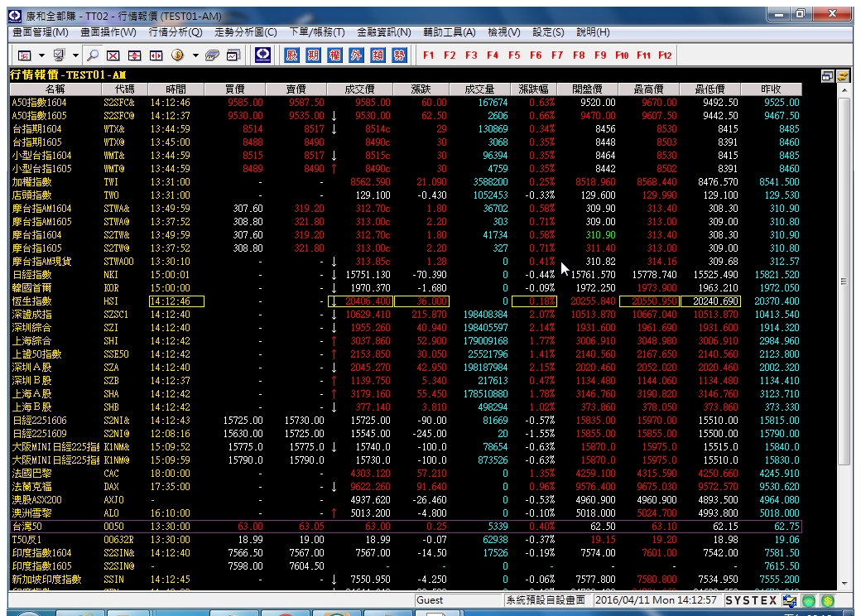
Task: Select the 法蘭克福 row name
Action: pyautogui.click(x=31, y=487)
